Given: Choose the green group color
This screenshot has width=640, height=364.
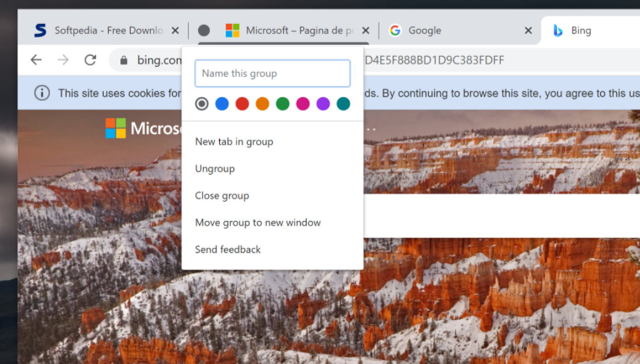Looking at the screenshot, I should 282,104.
